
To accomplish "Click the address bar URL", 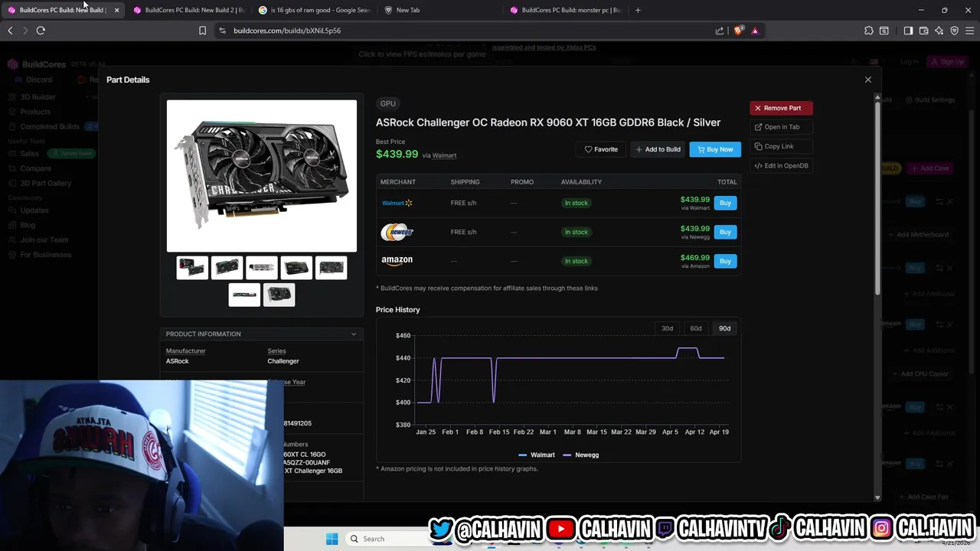I will pos(287,31).
